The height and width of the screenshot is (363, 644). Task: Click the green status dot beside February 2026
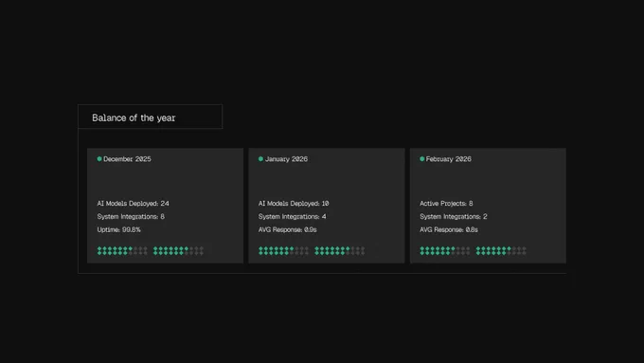coord(422,158)
